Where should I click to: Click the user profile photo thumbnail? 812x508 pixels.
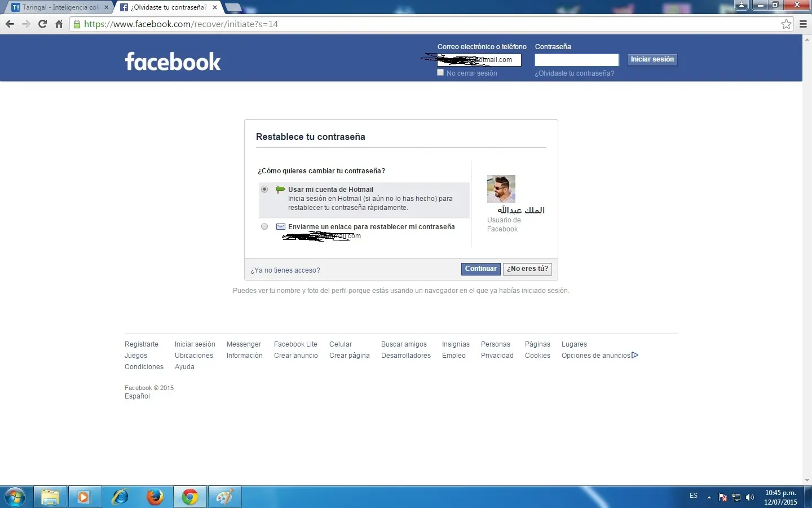[501, 189]
